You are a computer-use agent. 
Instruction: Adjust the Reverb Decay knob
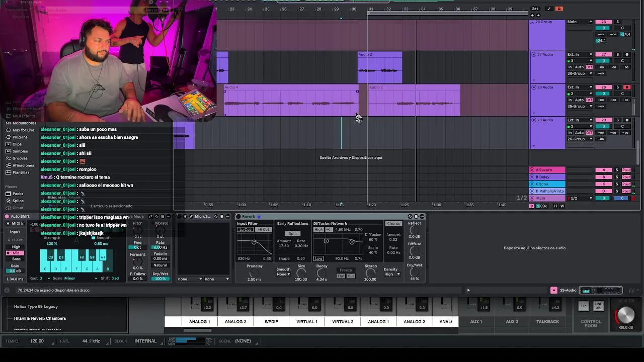pos(321,273)
